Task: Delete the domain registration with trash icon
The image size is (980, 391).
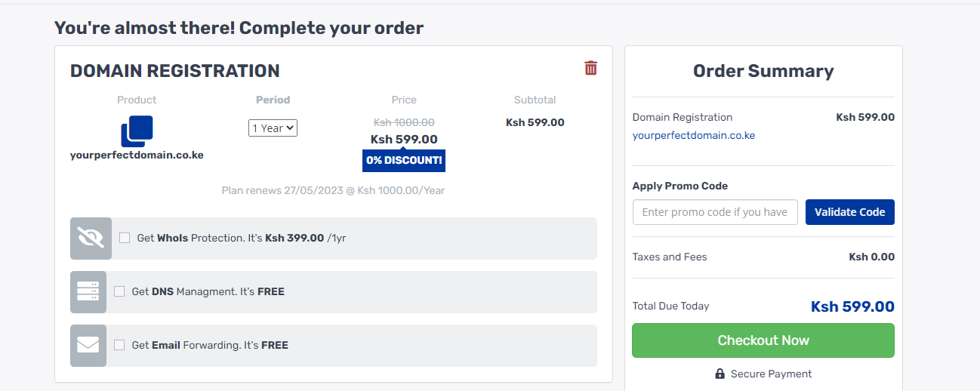Action: (x=590, y=69)
